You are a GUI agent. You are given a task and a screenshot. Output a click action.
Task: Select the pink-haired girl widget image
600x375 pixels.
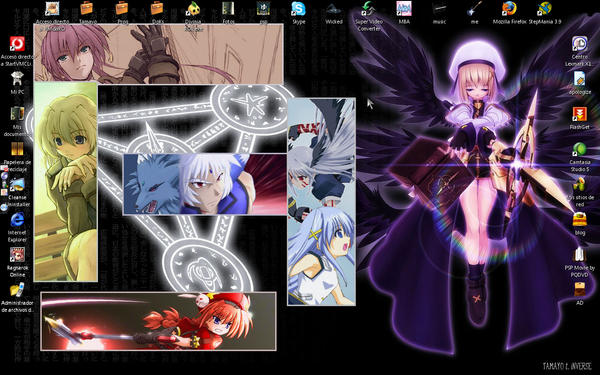pos(158,54)
